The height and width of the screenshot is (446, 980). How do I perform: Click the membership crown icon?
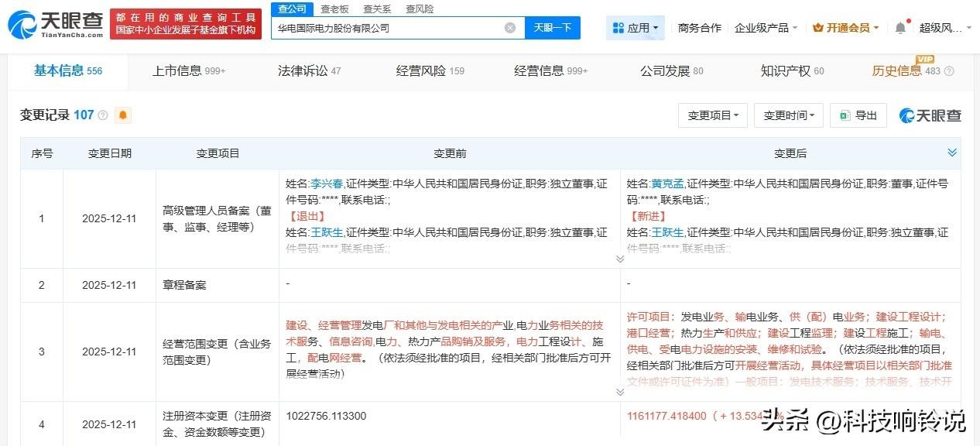(x=818, y=28)
